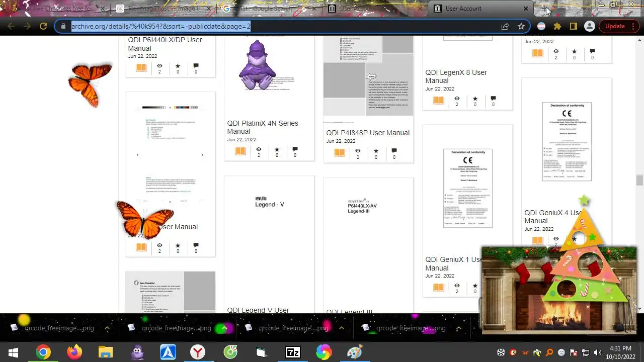Open QDI P6I440LX/DP User Manual link
This screenshot has height=362, width=644.
tap(165, 44)
